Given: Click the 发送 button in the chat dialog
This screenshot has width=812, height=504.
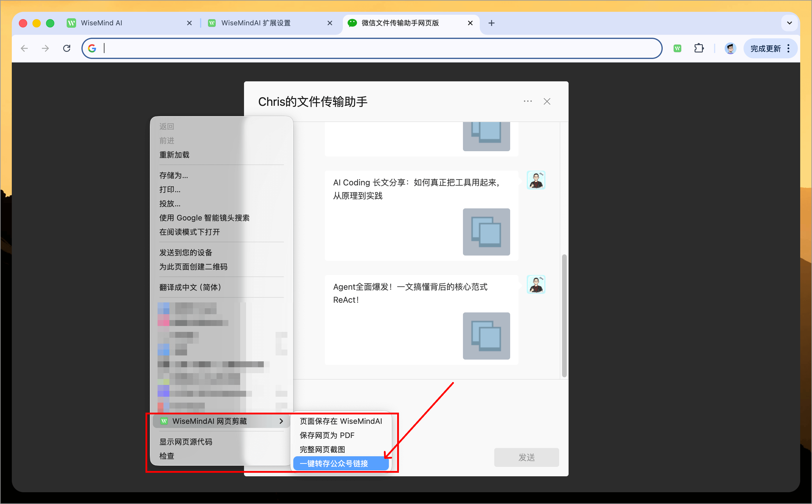Looking at the screenshot, I should [x=526, y=457].
